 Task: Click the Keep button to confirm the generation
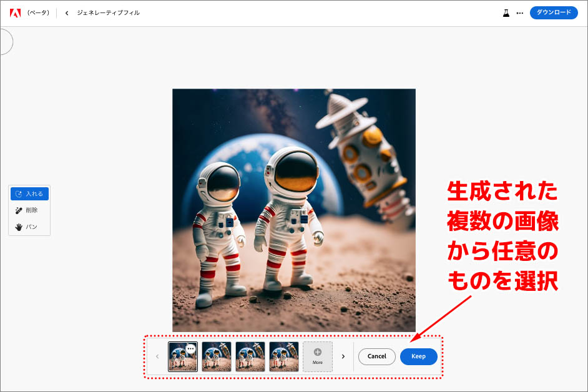pos(418,356)
